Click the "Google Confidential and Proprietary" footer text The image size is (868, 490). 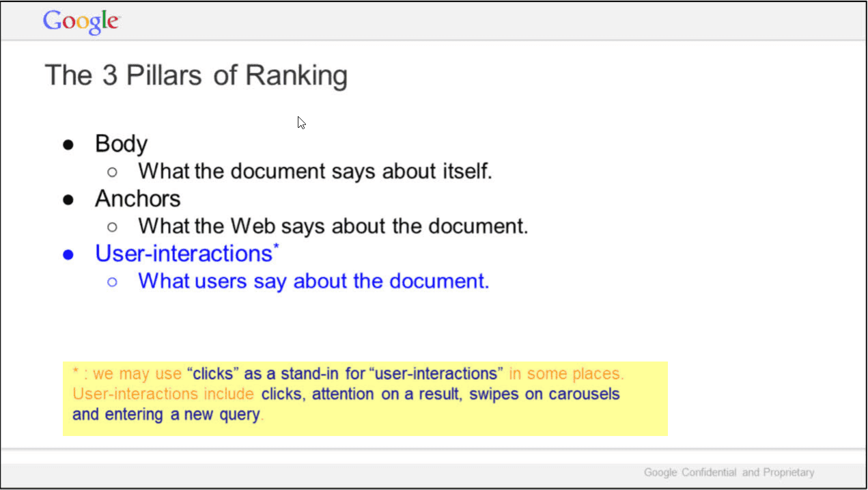(729, 472)
